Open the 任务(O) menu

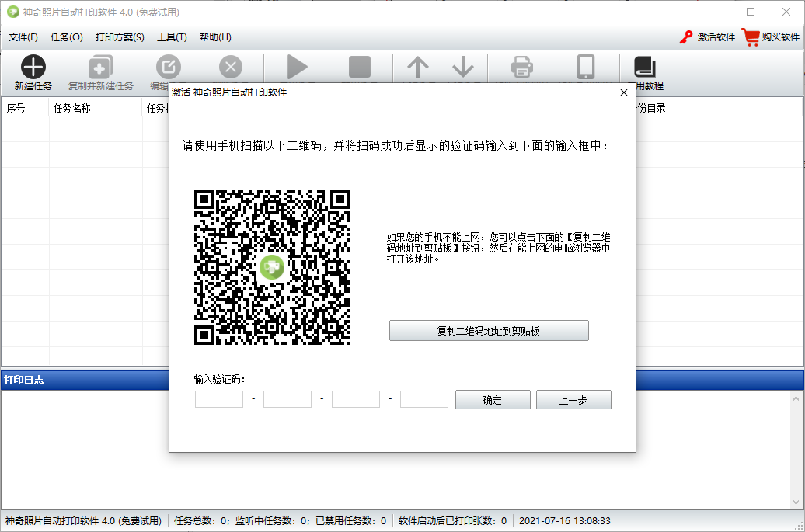[x=67, y=37]
